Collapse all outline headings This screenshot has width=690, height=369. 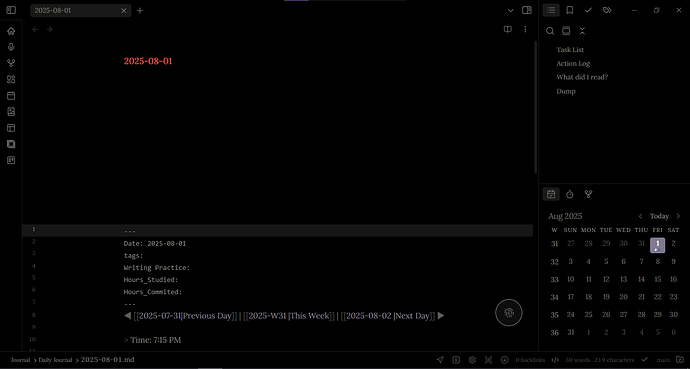[582, 31]
